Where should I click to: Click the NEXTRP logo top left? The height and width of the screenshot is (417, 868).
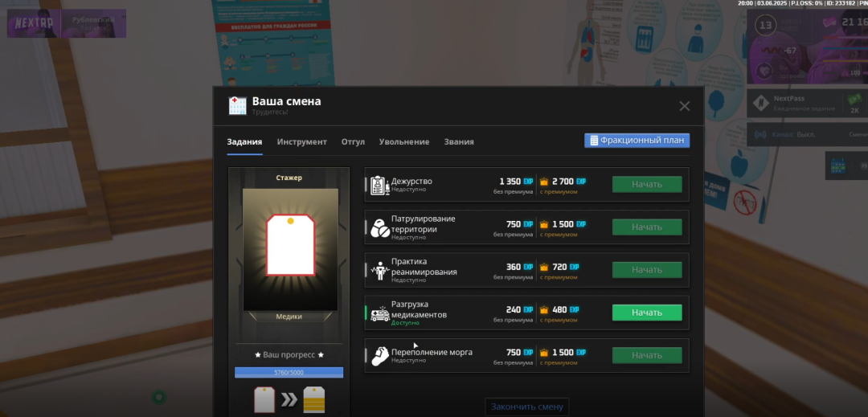(33, 23)
